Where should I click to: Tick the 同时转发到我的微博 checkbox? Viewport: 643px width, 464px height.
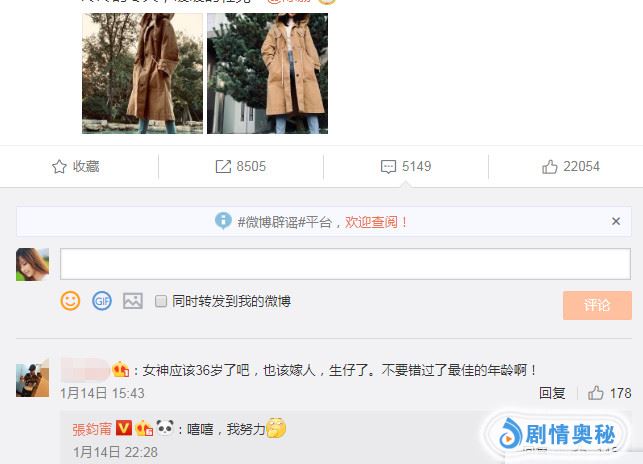(x=161, y=301)
